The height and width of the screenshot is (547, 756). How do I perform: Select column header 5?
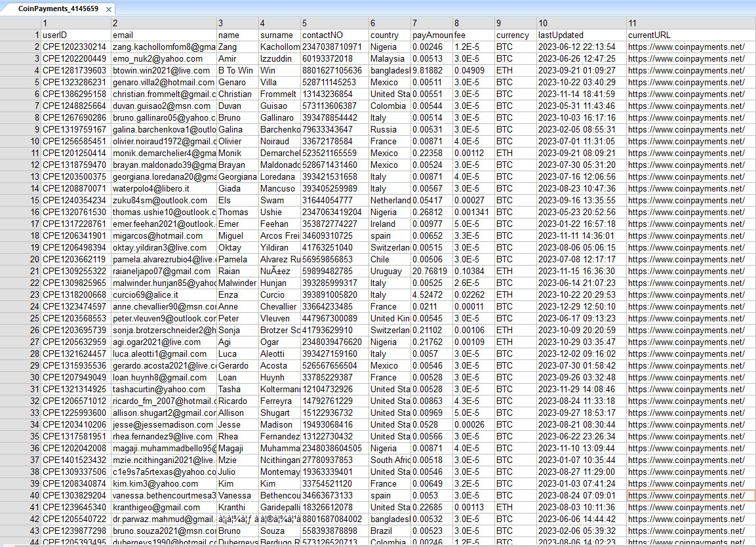point(334,23)
